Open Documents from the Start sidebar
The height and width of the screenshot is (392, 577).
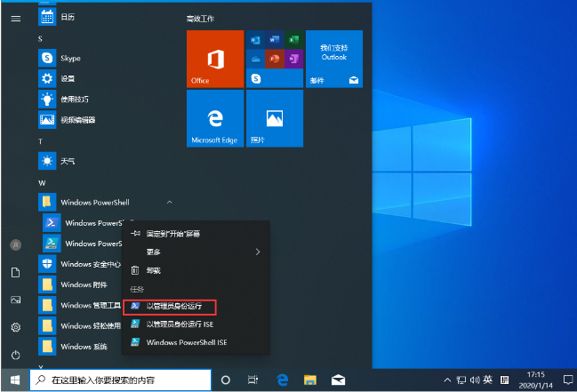(x=15, y=272)
